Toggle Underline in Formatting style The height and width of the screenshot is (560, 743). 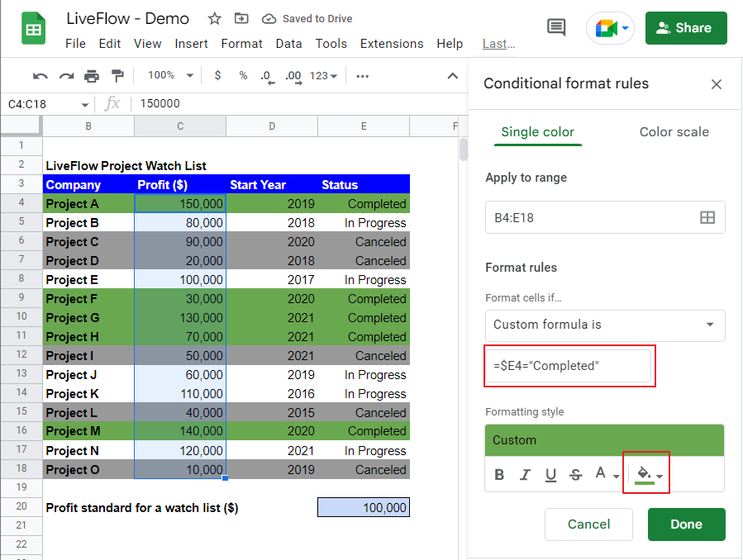coord(550,474)
